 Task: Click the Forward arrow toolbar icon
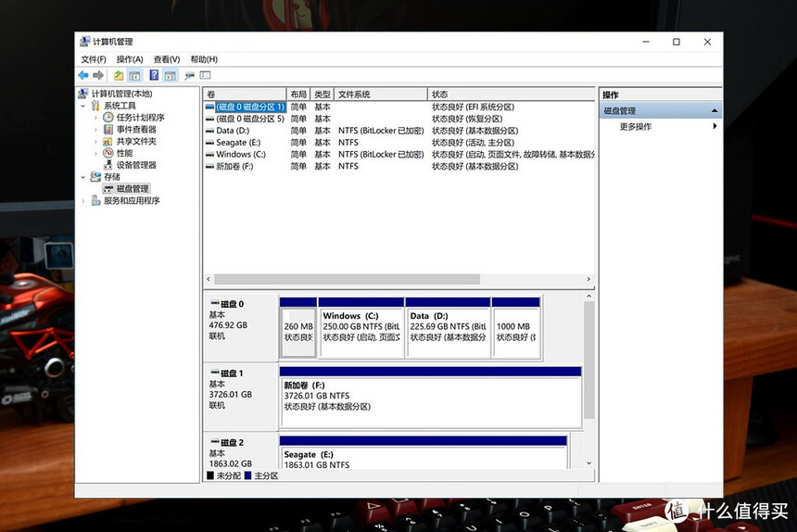tap(98, 75)
